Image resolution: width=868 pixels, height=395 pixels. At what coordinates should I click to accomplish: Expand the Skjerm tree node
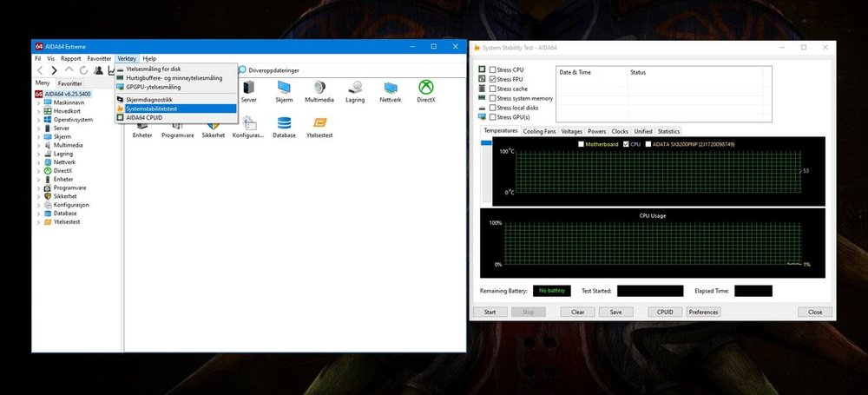[38, 137]
